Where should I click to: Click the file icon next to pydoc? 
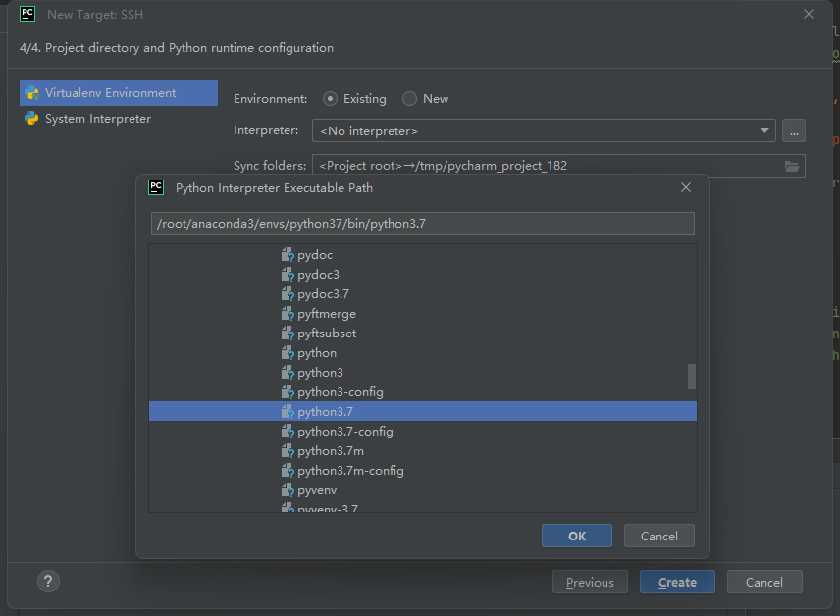[x=288, y=255]
